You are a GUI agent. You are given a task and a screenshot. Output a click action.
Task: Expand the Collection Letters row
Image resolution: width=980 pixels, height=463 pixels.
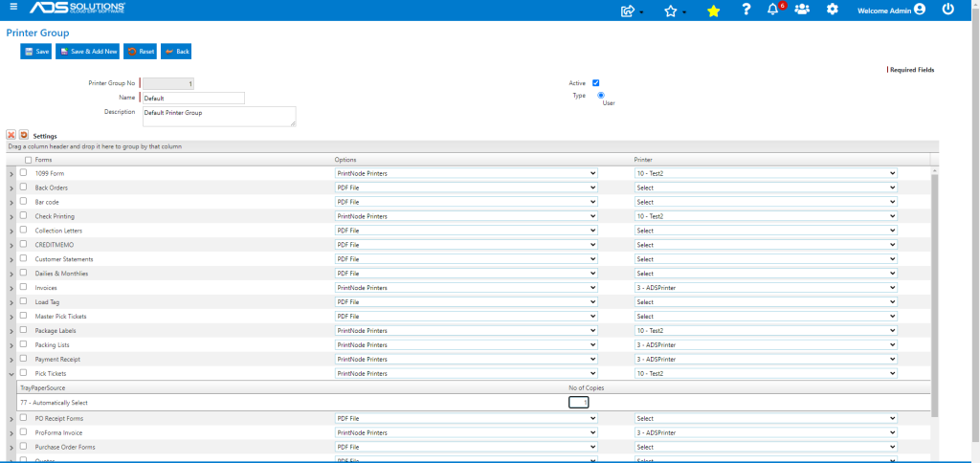pos(11,231)
